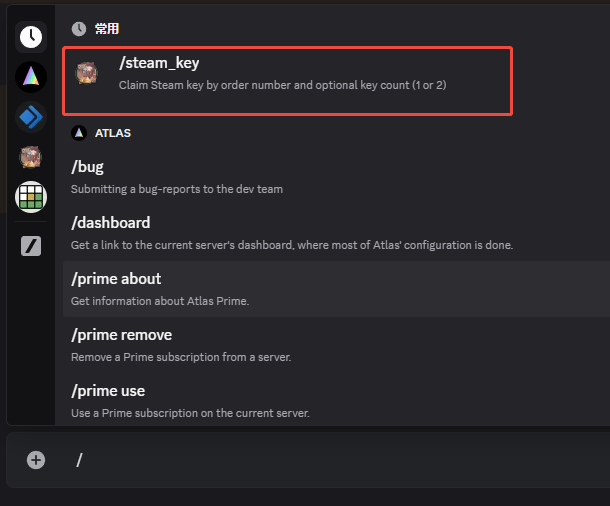610x506 pixels.
Task: Click the small Atlas logo in section header
Action: point(79,133)
